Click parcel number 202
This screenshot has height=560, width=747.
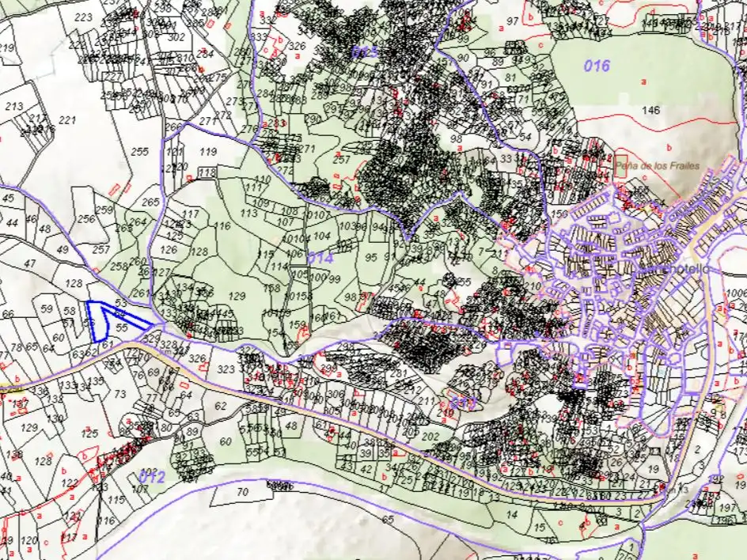point(430,437)
